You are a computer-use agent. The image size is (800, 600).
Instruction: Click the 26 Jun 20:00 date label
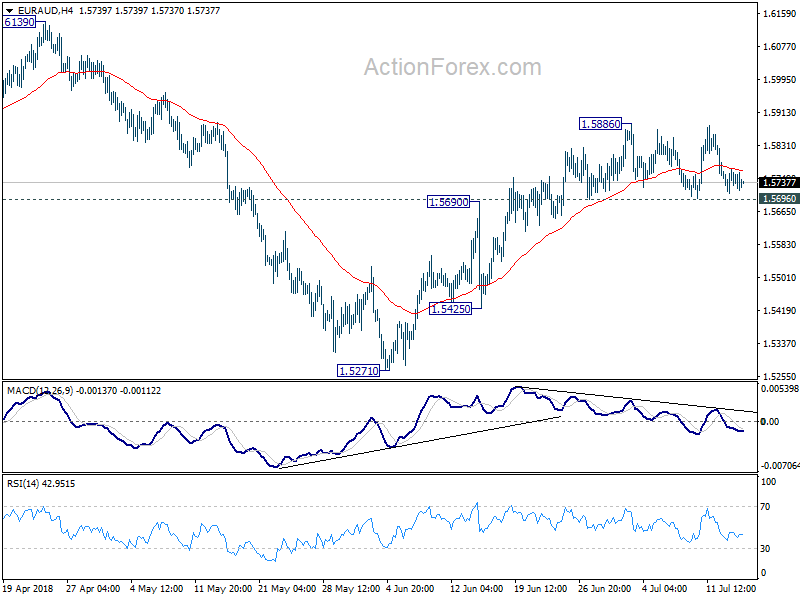[605, 589]
